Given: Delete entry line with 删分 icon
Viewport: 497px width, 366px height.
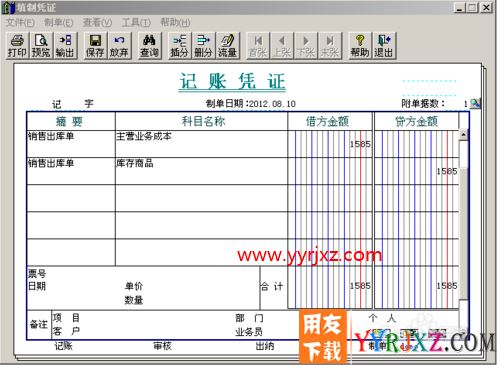Looking at the screenshot, I should click(x=203, y=46).
